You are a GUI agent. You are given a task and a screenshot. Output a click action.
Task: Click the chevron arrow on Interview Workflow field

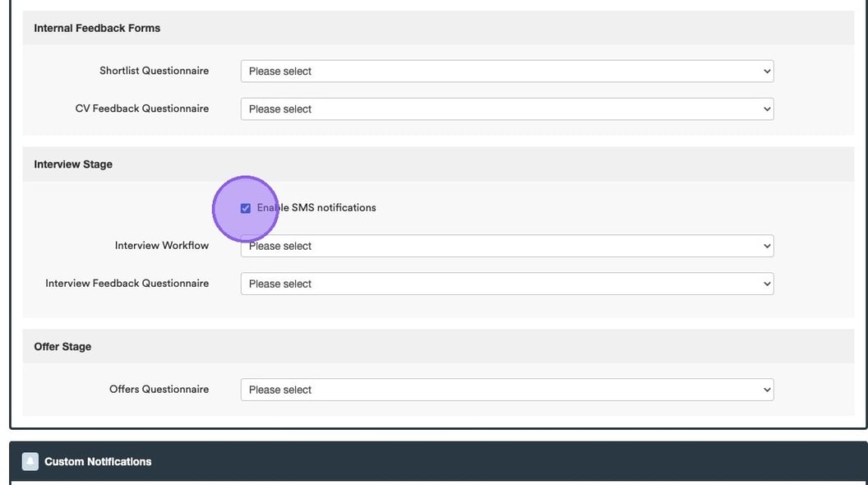click(x=767, y=246)
